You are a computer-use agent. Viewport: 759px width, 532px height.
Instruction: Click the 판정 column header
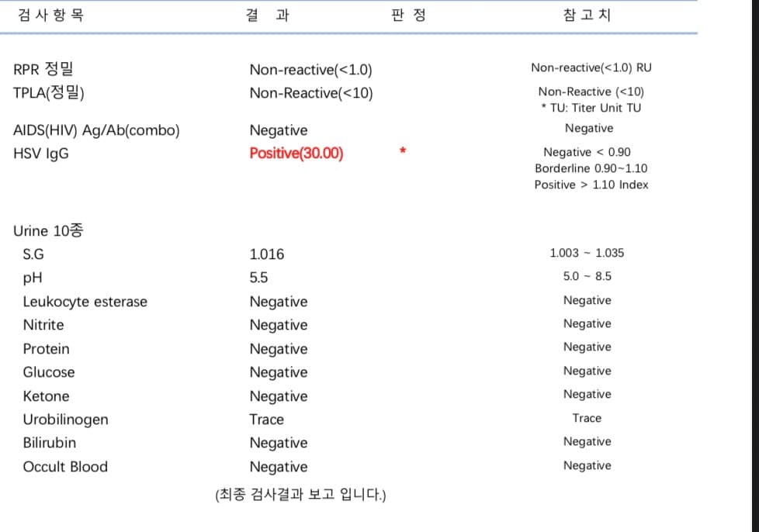pos(409,15)
